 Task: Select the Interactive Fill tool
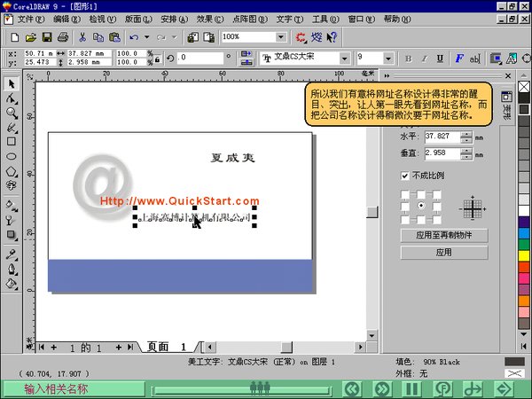point(12,206)
